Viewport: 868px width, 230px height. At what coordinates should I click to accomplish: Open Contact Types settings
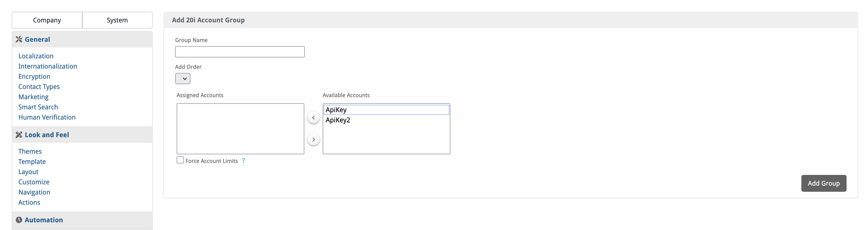coord(39,86)
